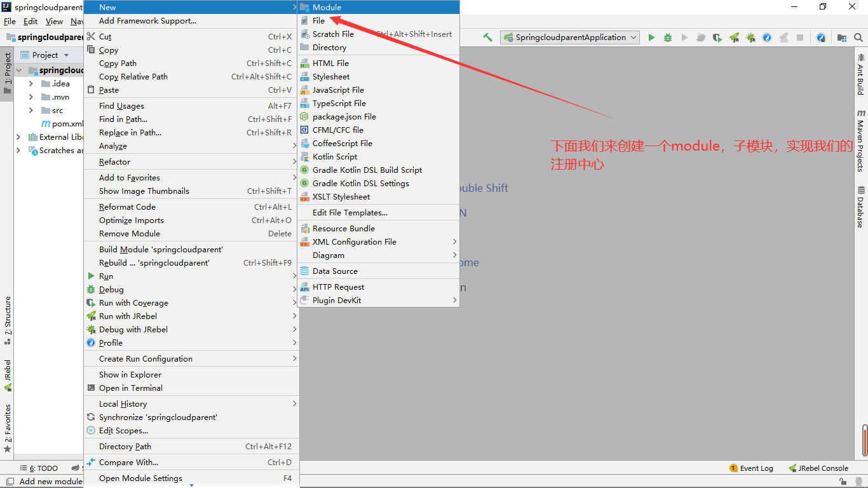Choose Module in the New submenu
The height and width of the screenshot is (488, 868).
pyautogui.click(x=378, y=7)
